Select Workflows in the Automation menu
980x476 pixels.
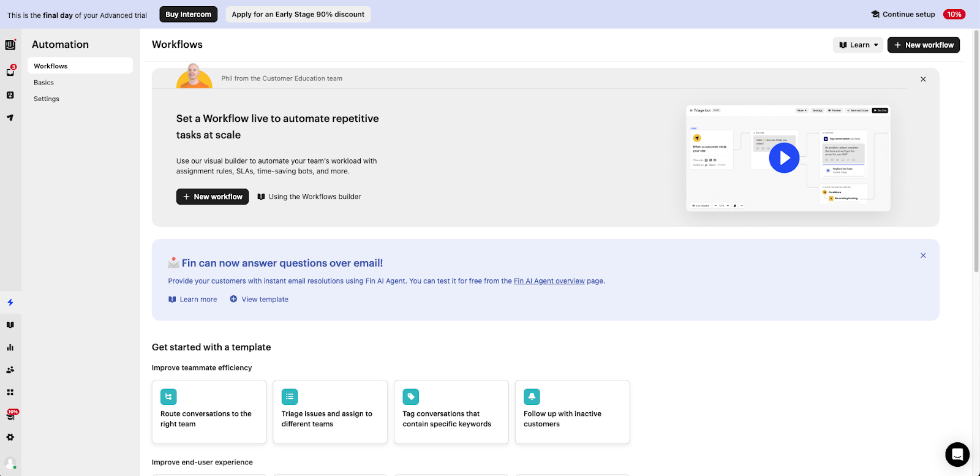pos(80,66)
